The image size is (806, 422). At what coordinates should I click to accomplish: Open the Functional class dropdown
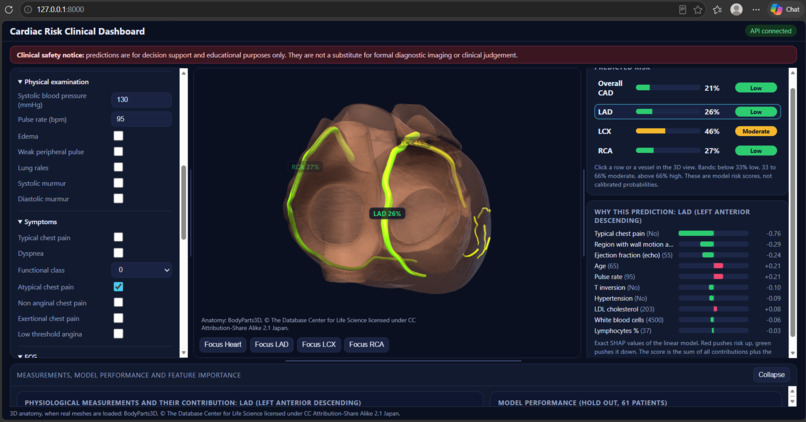tap(141, 269)
